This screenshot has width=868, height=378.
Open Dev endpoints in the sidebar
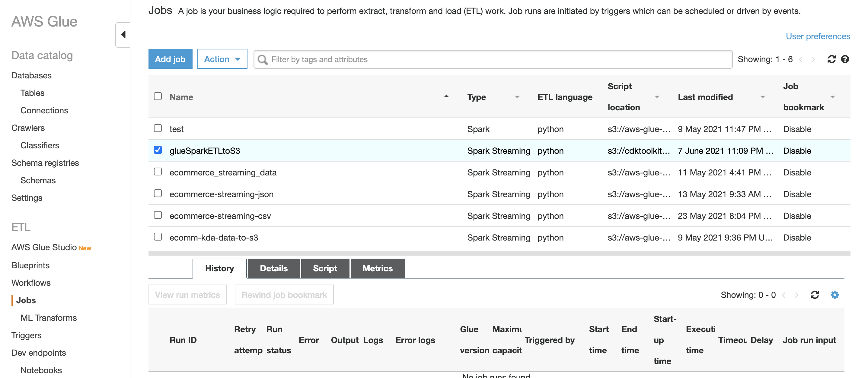pos(39,353)
